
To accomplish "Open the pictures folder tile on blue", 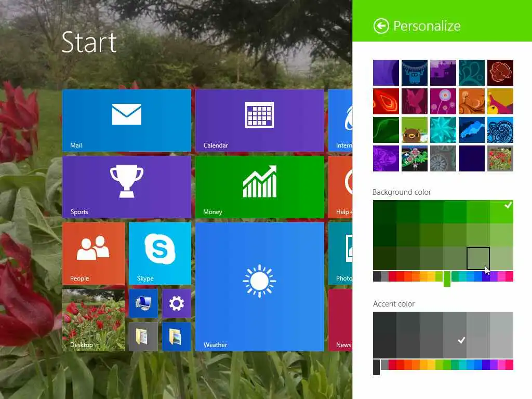I will coord(177,336).
